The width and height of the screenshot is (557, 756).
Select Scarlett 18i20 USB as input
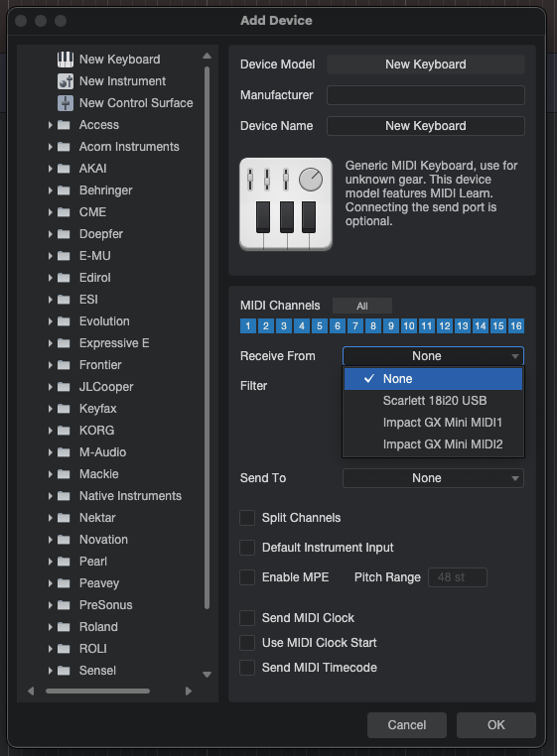433,401
